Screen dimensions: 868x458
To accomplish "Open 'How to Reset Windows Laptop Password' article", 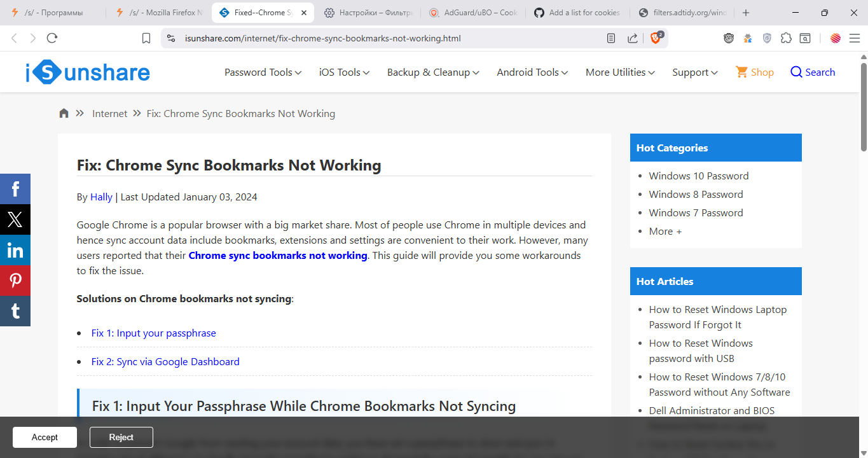I will pyautogui.click(x=718, y=317).
